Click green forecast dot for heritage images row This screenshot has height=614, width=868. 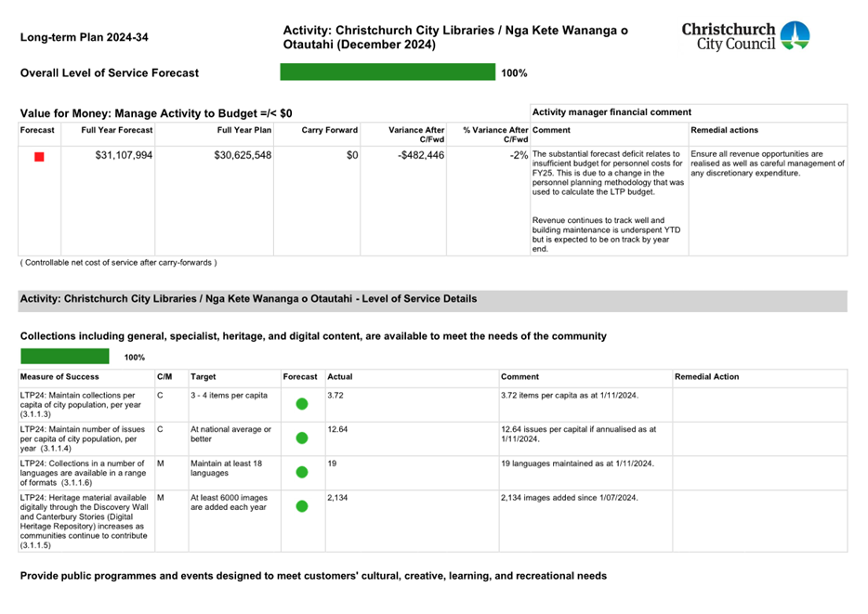coord(301,506)
